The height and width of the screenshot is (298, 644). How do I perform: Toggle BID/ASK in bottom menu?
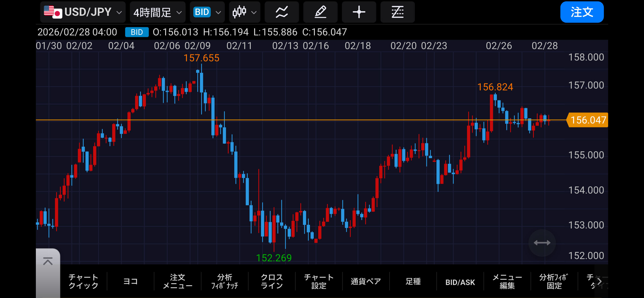(460, 282)
